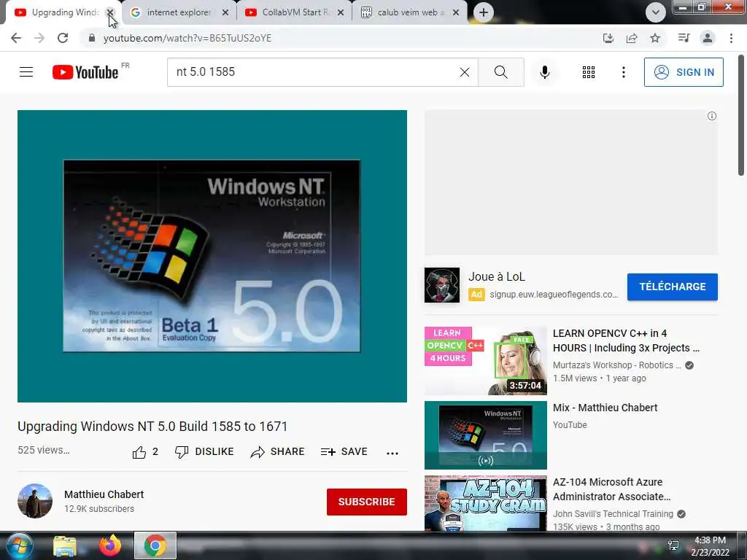
Task: Start voice search with the microphone
Action: (x=544, y=72)
